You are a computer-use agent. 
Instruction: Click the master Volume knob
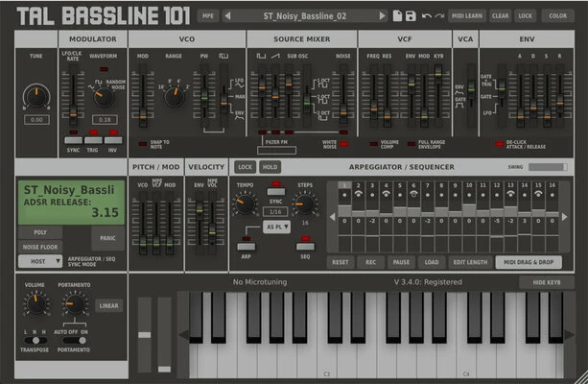click(36, 303)
